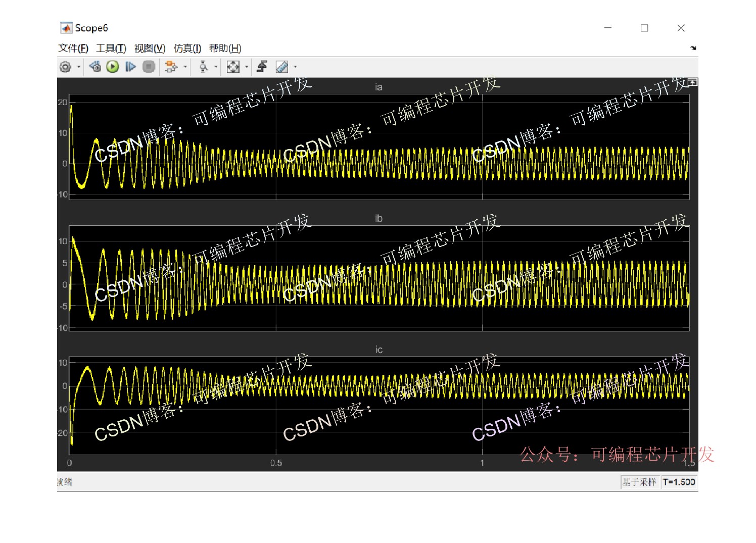Open the 帮助(H) menu

[x=225, y=48]
